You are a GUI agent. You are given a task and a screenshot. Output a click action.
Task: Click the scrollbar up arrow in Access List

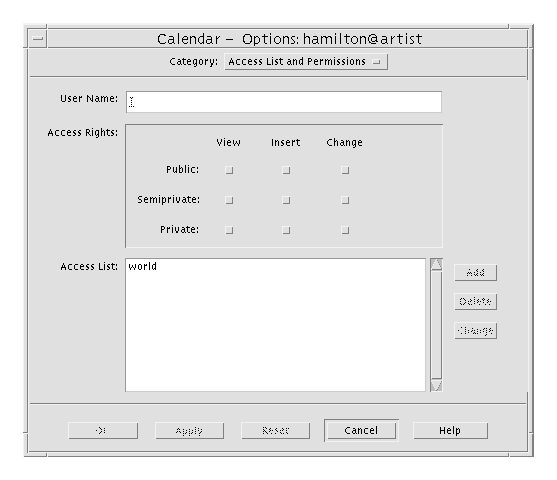click(436, 264)
